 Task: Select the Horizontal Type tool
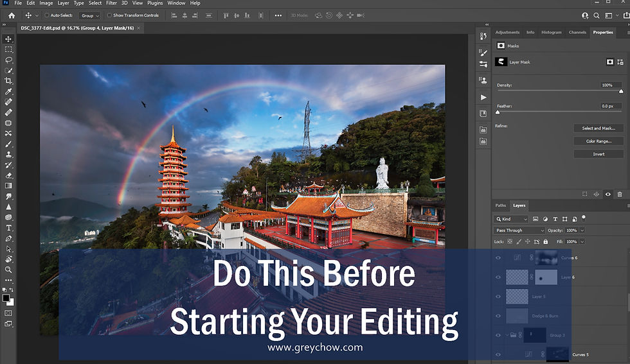[8, 228]
